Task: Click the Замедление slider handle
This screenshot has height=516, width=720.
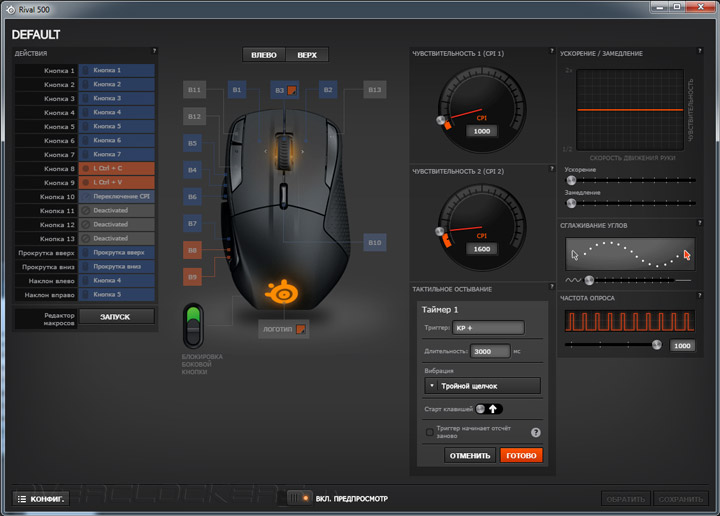Action: click(x=571, y=203)
